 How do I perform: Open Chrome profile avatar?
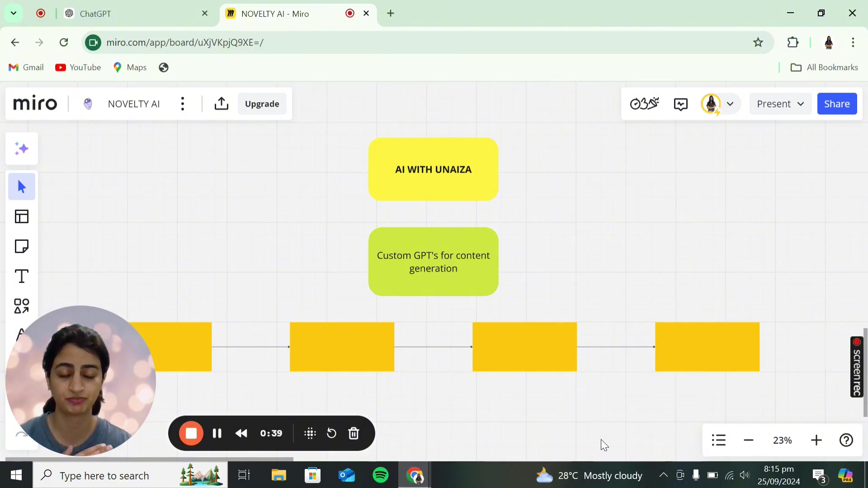click(829, 42)
